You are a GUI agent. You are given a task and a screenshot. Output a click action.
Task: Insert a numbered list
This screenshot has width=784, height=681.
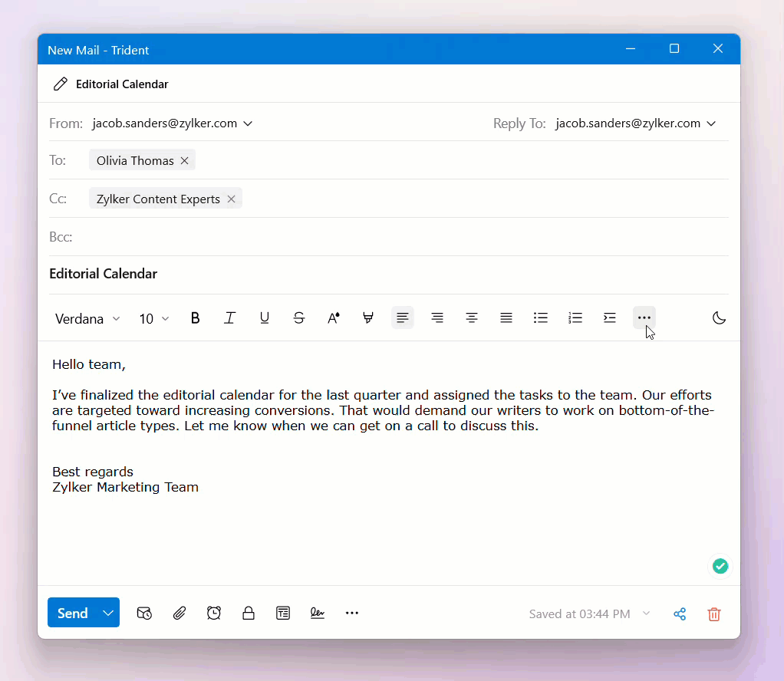pos(575,318)
